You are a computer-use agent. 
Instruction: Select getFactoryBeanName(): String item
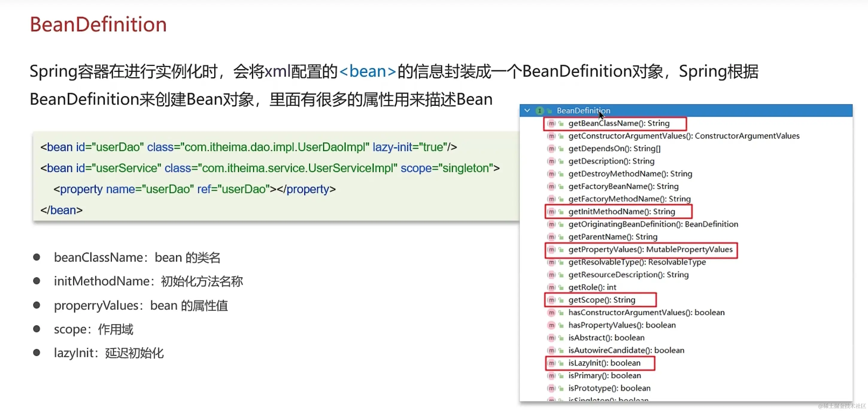coord(623,186)
